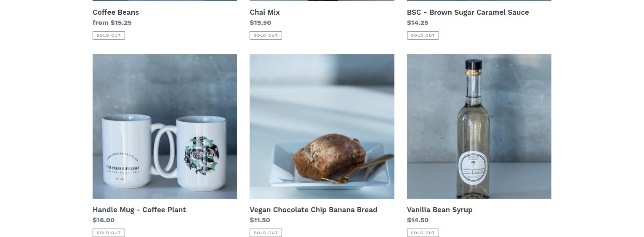Click the $11.50 Banana Bread price
Image resolution: width=644 pixels, height=237 pixels.
tap(260, 220)
